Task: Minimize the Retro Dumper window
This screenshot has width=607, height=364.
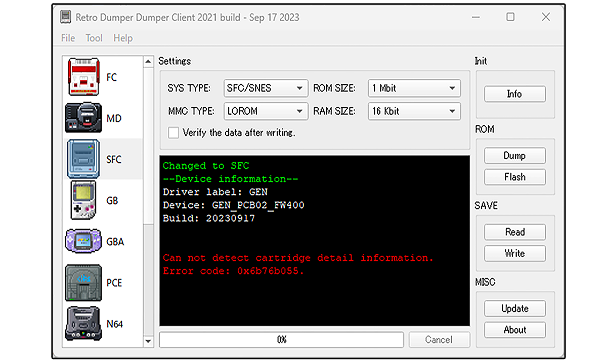Action: [x=476, y=17]
